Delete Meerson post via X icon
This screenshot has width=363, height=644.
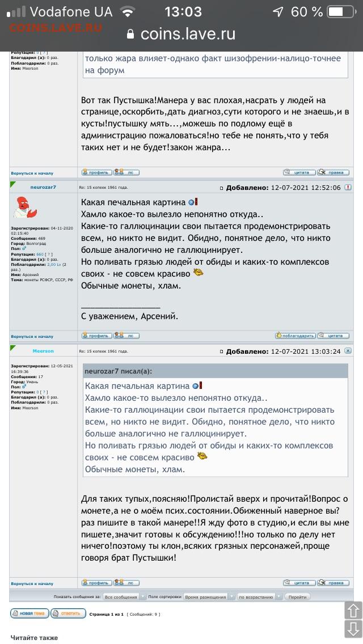tap(348, 351)
